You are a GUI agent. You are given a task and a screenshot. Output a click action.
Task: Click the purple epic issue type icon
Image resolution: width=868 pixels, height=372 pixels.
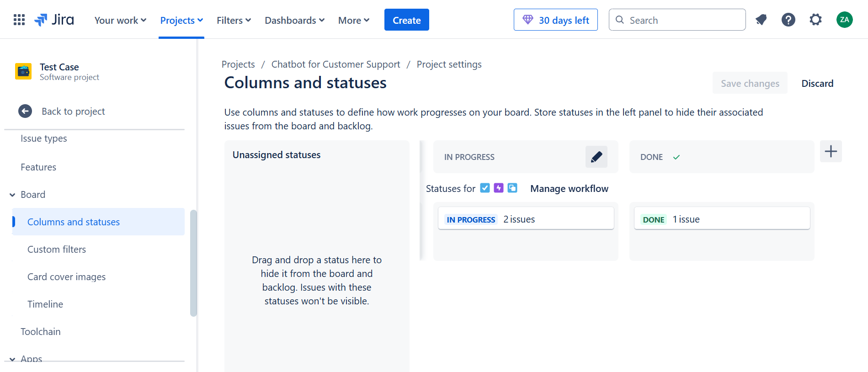[x=499, y=188]
